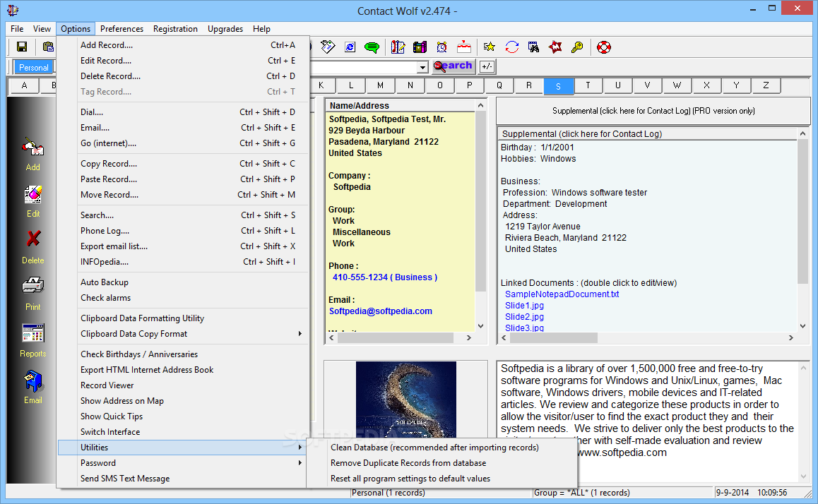
Task: Open the notebook with pencil toolbar icon
Action: point(398,47)
